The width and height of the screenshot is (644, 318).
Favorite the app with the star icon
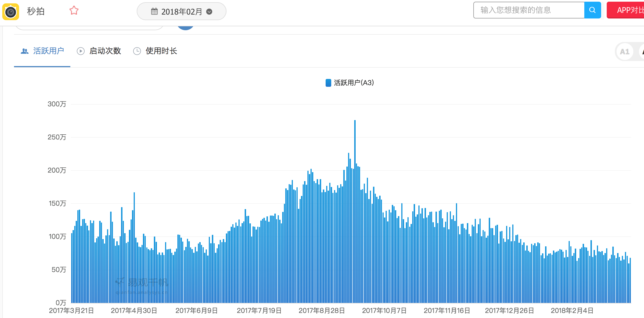point(74,11)
